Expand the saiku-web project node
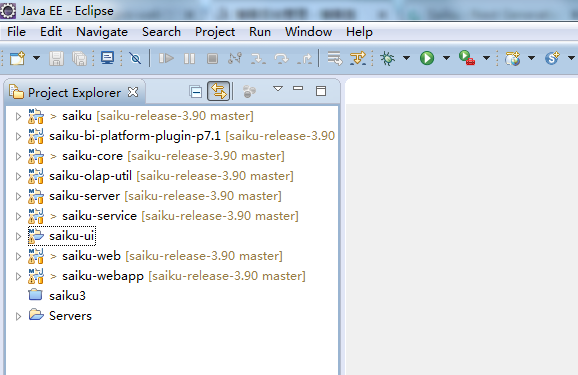 18,256
